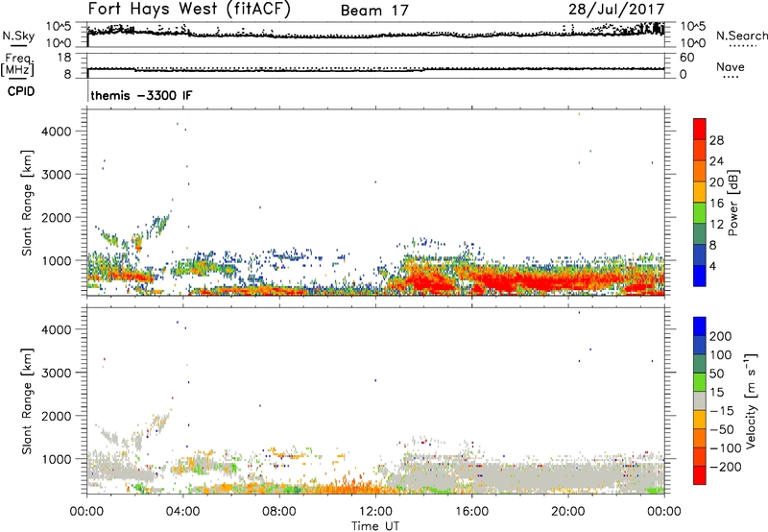Click the right-axis value '60' in frequency panel
768x532 pixels.
pos(686,58)
